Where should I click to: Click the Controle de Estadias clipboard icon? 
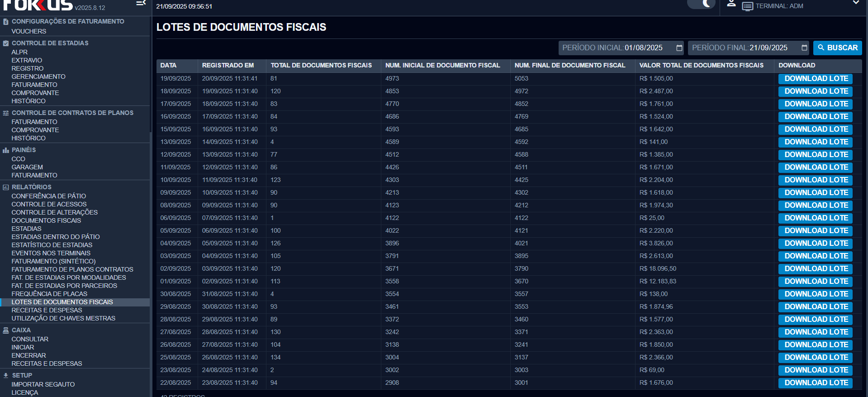click(x=6, y=43)
